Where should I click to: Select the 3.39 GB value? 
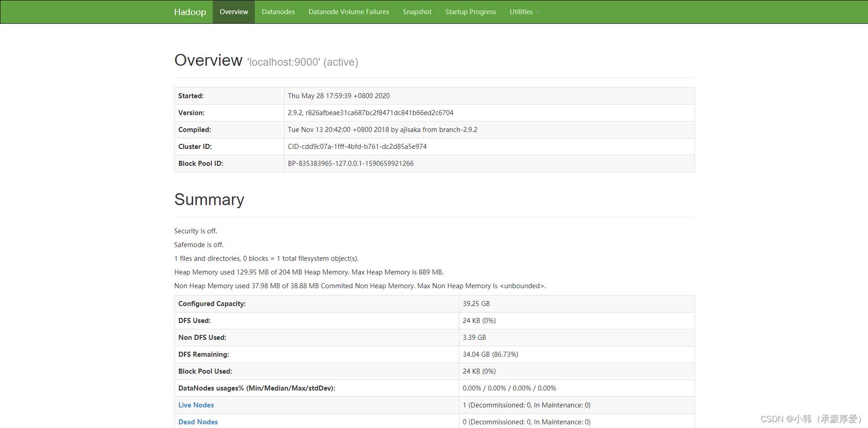[x=474, y=338]
